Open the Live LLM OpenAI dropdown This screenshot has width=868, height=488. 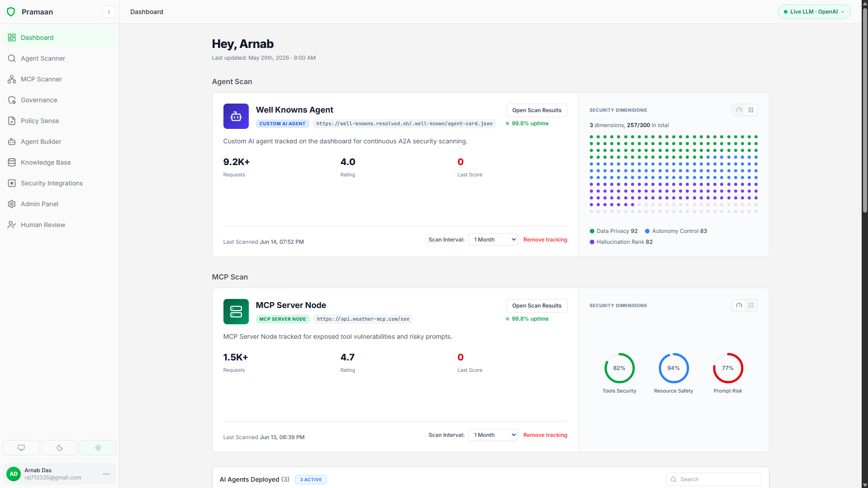(814, 12)
